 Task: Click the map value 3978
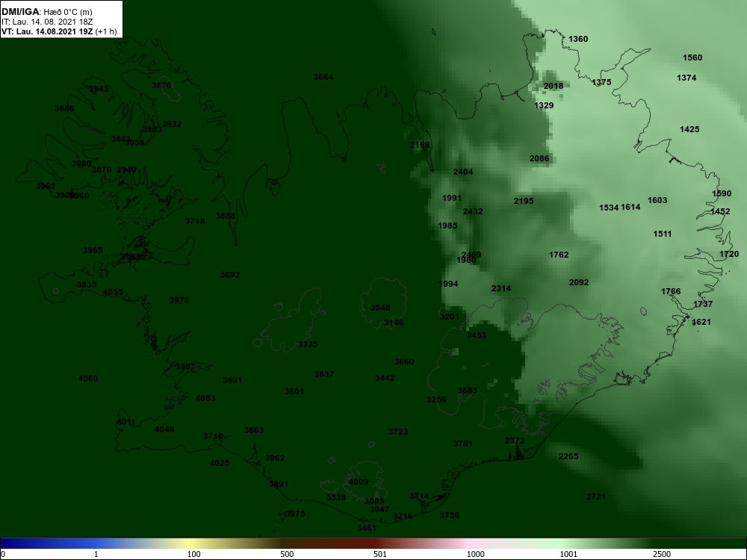[179, 300]
